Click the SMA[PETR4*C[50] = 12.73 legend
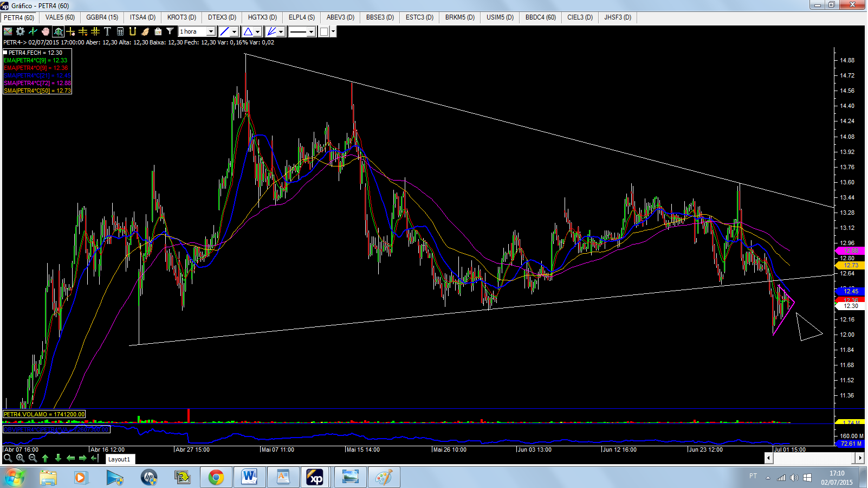This screenshot has height=488, width=868. [37, 91]
